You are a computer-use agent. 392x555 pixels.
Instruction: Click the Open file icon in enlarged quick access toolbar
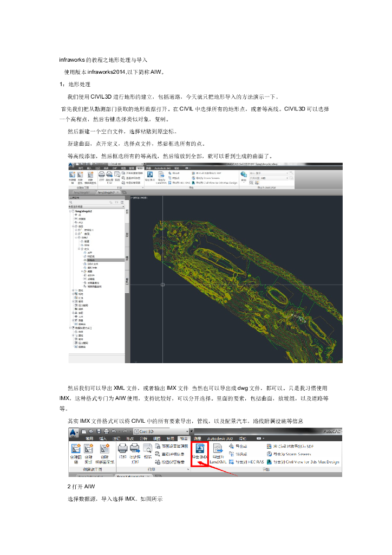click(x=92, y=431)
